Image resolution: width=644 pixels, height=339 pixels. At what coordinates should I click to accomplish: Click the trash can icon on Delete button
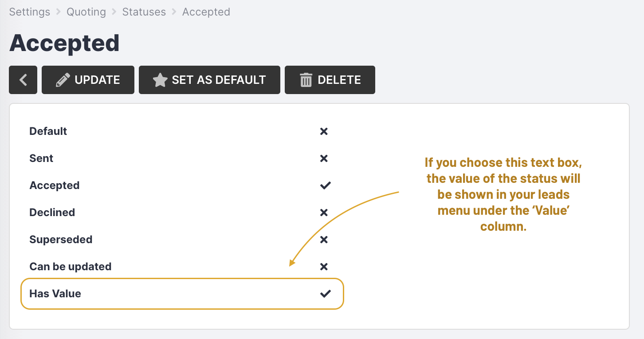(x=305, y=80)
